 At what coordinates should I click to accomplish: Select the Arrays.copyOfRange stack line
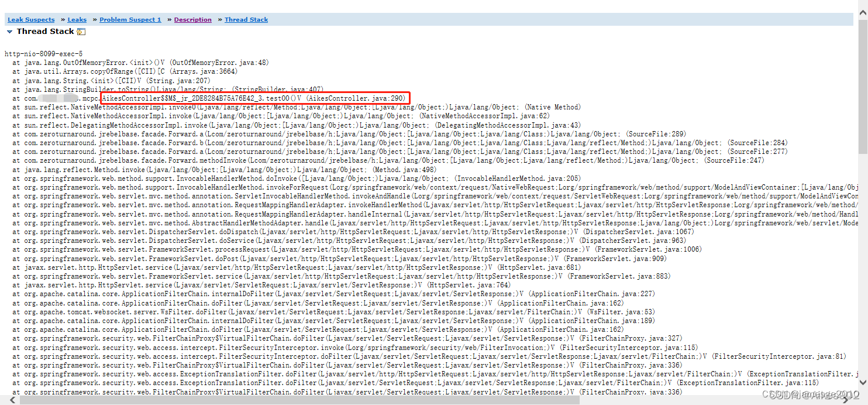coord(125,71)
